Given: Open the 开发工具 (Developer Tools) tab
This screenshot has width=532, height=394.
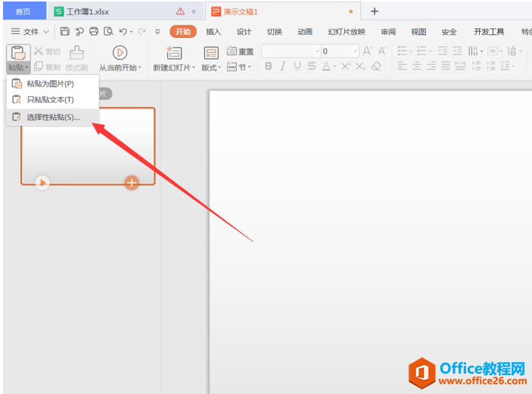Looking at the screenshot, I should point(489,32).
